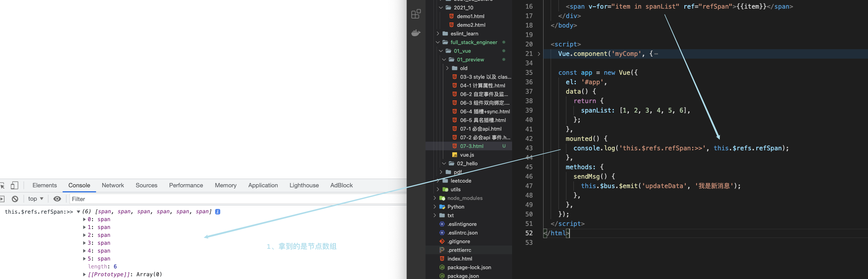Open live expression eye icon in console
Screen dimensions: 868x279
pos(57,199)
